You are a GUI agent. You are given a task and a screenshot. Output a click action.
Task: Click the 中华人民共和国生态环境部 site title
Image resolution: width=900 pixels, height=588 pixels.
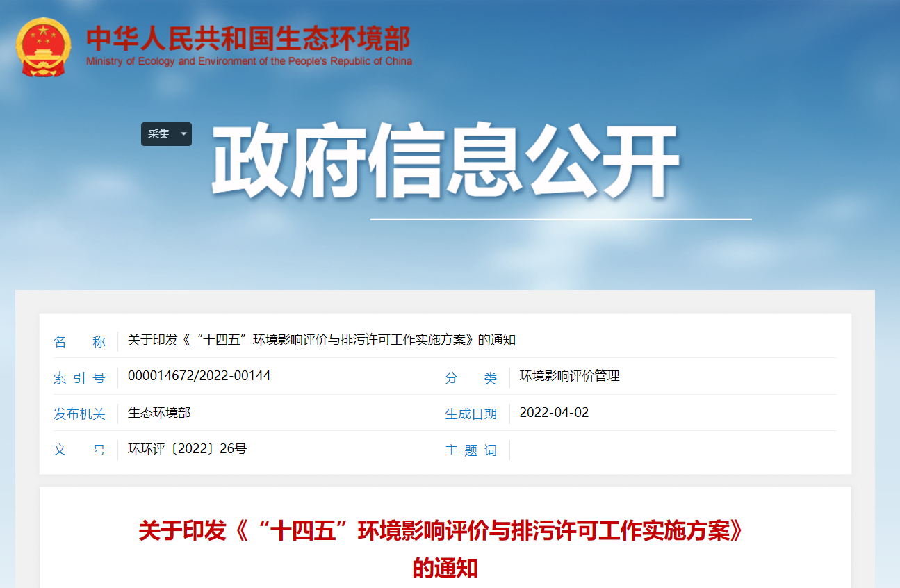tap(248, 38)
